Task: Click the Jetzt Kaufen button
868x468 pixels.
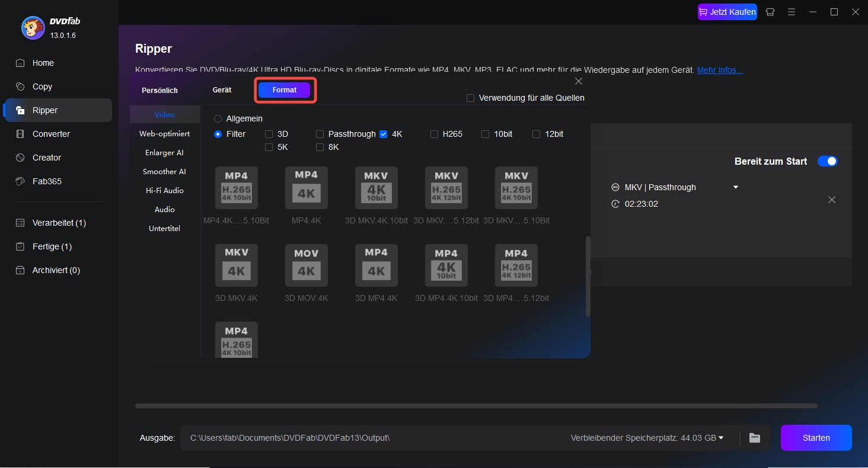Action: [727, 12]
